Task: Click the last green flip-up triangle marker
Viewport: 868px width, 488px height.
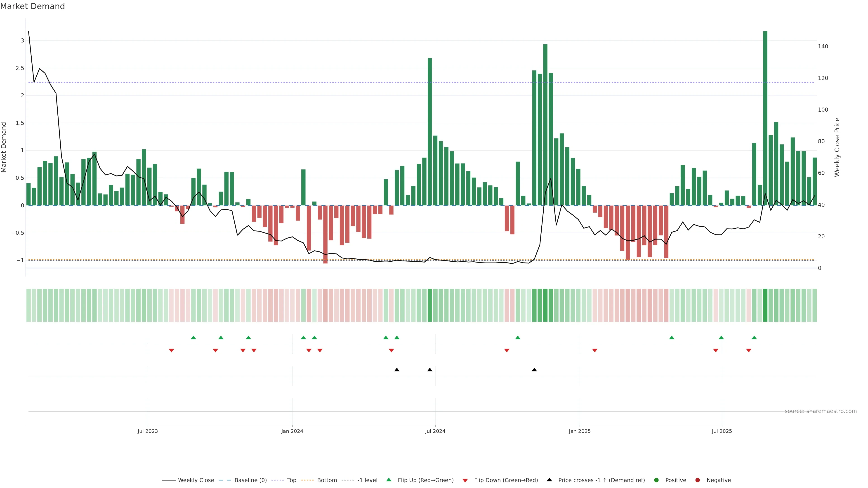Action: coord(754,338)
